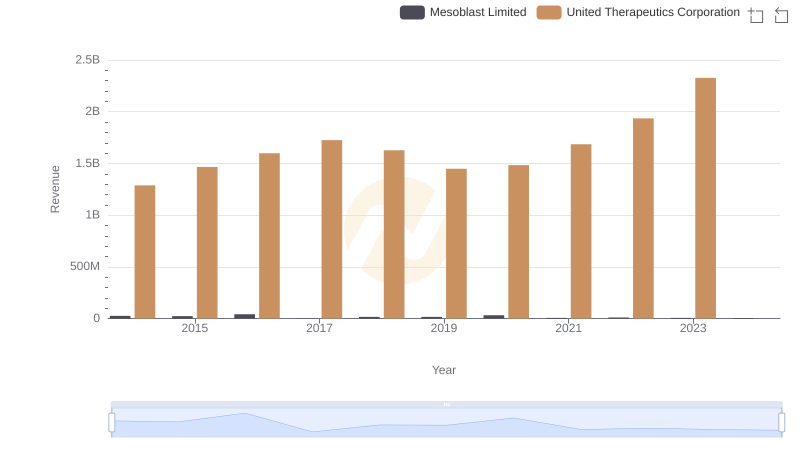The height and width of the screenshot is (461, 800).
Task: Click the United Therapeutics 2016 bar
Action: pos(269,236)
